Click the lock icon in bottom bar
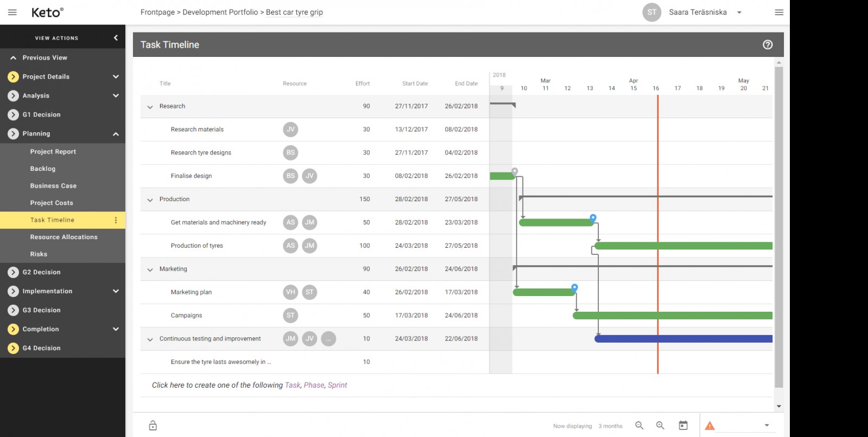 (x=153, y=426)
